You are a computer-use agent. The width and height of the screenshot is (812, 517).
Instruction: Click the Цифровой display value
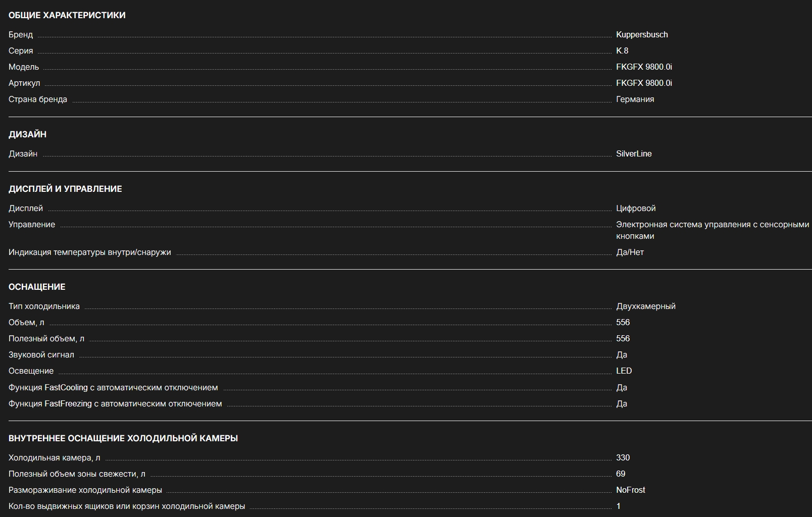(636, 208)
